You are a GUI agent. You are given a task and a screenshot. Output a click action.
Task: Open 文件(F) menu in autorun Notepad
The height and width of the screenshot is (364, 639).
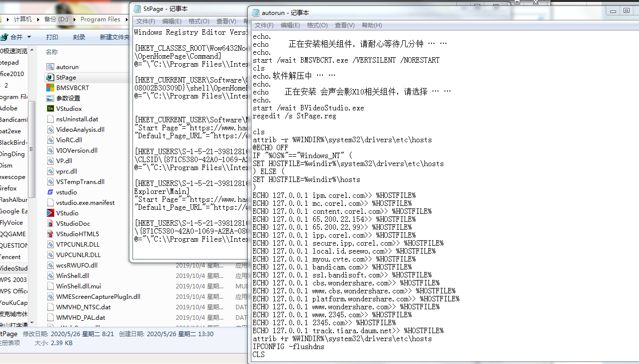[x=264, y=25]
